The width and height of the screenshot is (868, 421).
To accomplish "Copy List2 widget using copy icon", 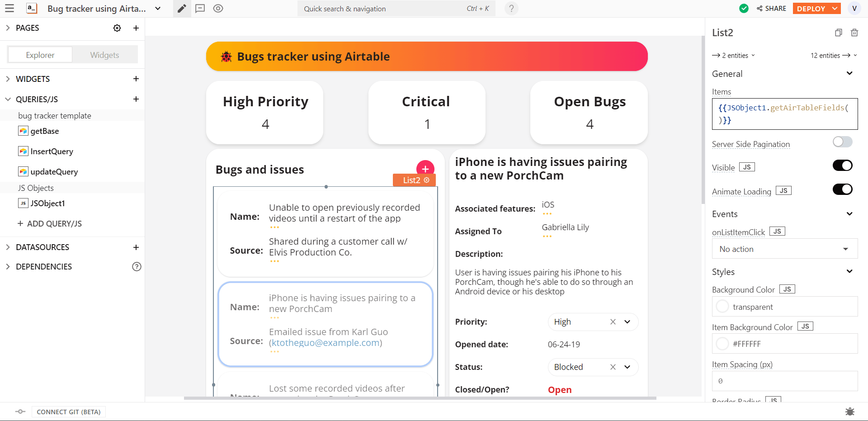I will coord(838,33).
